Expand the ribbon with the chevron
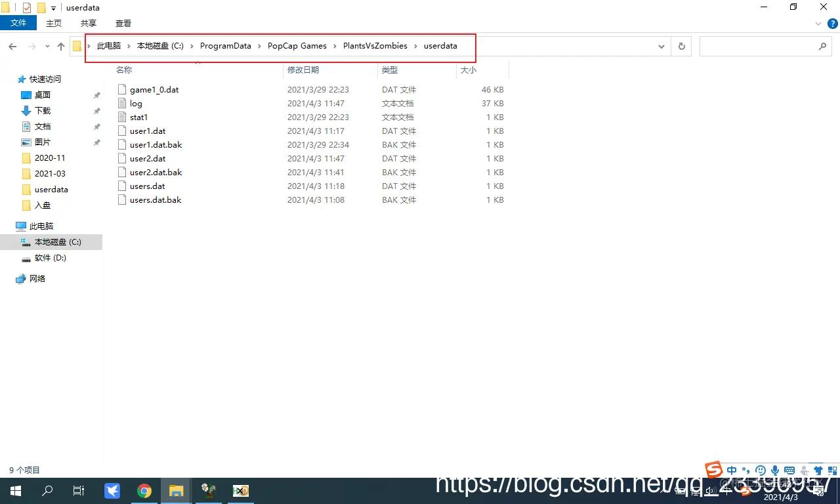Viewport: 840px width, 504px height. pyautogui.click(x=818, y=24)
